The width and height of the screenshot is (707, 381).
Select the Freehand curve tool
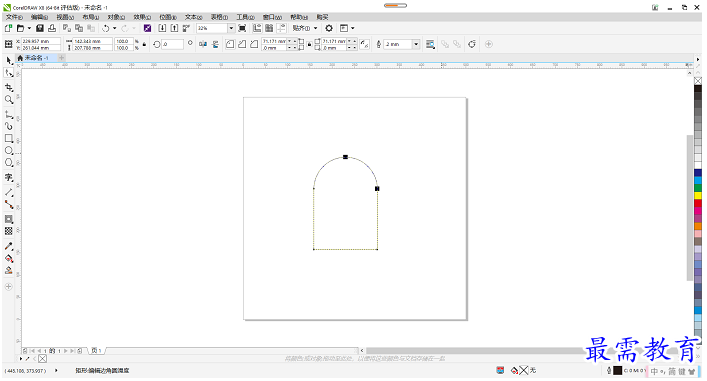9,115
